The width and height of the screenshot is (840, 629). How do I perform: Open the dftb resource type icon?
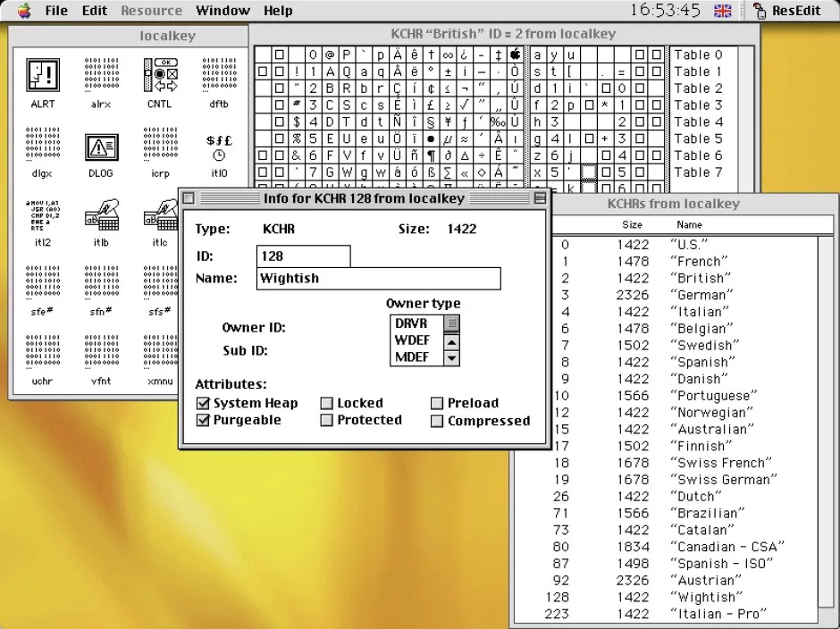[219, 75]
